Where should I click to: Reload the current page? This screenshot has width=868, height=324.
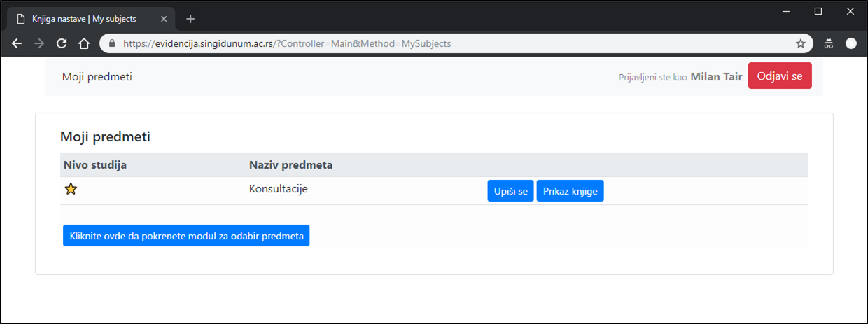pyautogui.click(x=62, y=43)
